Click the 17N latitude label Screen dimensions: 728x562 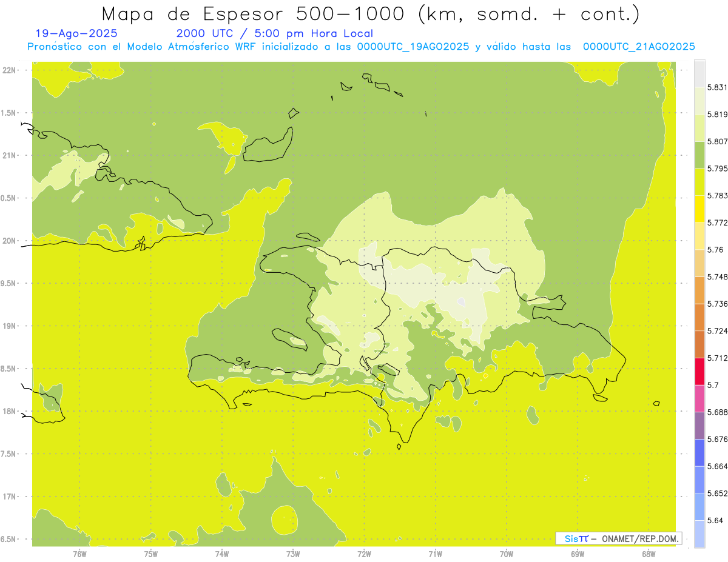[10, 497]
